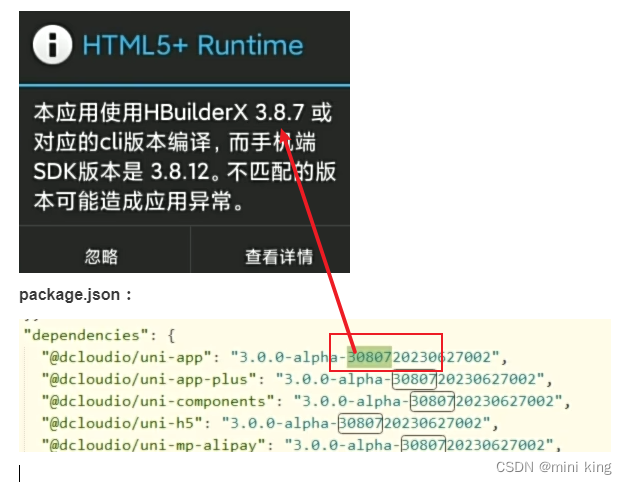Click the info icon beside HTML5+ Runtime

point(52,45)
